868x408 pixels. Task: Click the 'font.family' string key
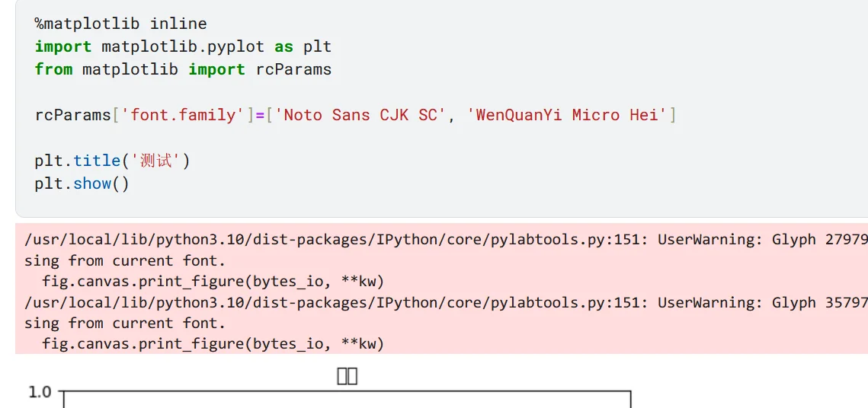(x=183, y=115)
